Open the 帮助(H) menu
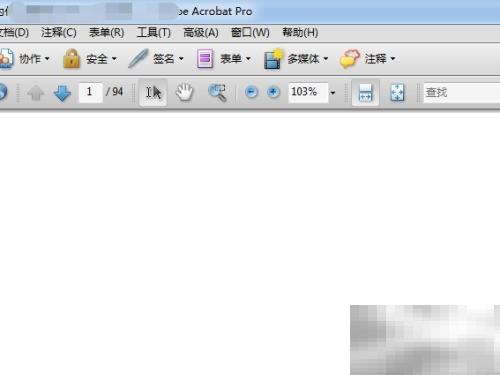Screen dimensions: 500x375 click(x=300, y=32)
